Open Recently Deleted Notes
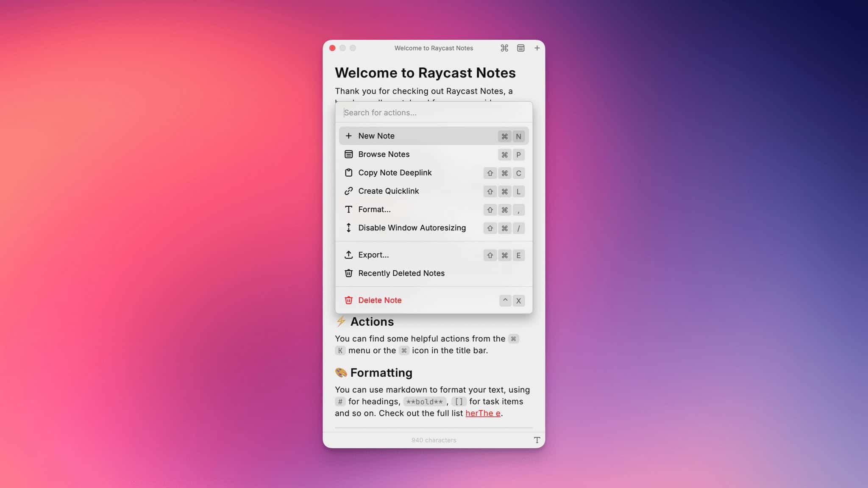 click(434, 273)
